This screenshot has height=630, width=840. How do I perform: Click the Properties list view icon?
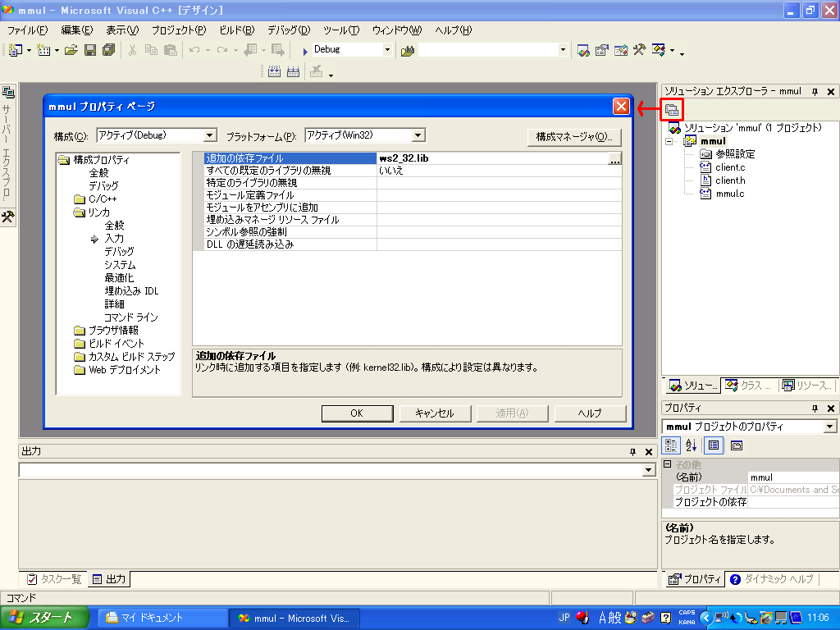[x=713, y=445]
